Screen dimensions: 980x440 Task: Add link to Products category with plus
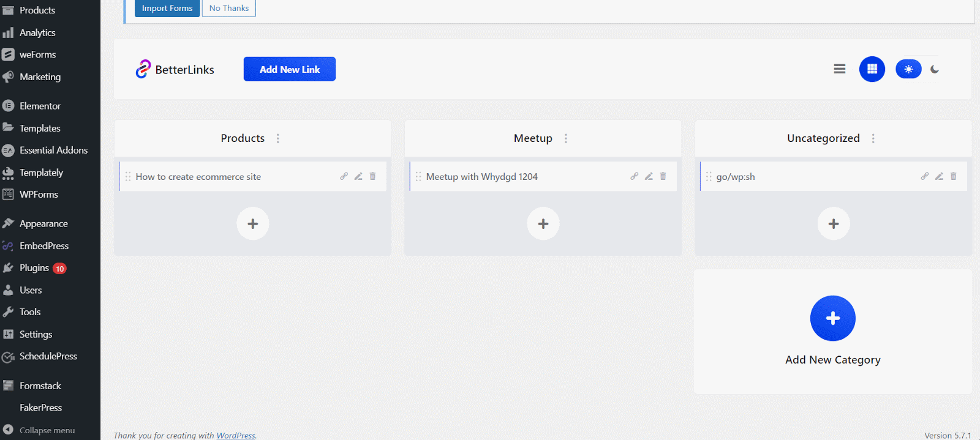tap(253, 224)
